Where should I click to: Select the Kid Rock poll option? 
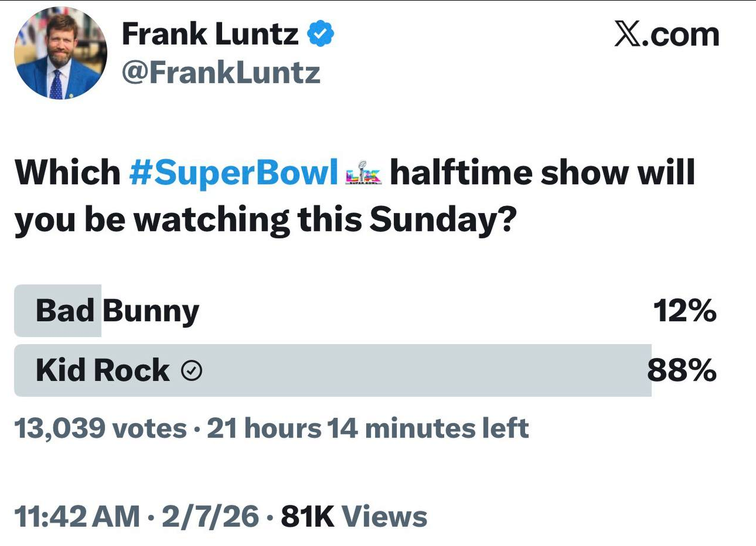(102, 371)
